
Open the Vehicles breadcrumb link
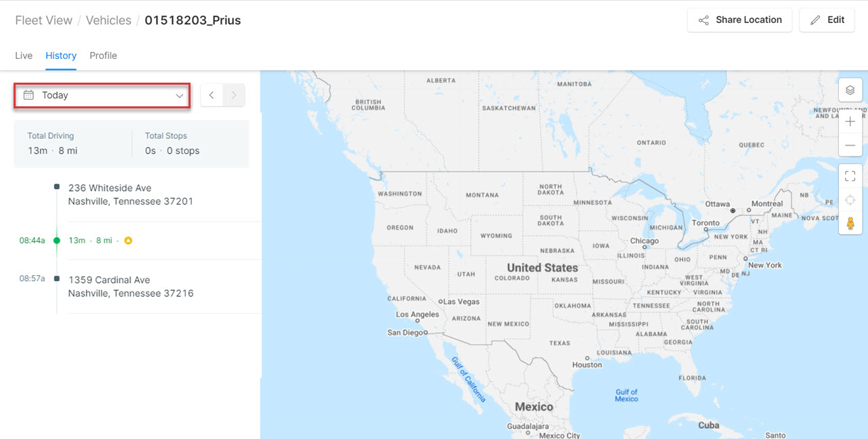coord(108,20)
